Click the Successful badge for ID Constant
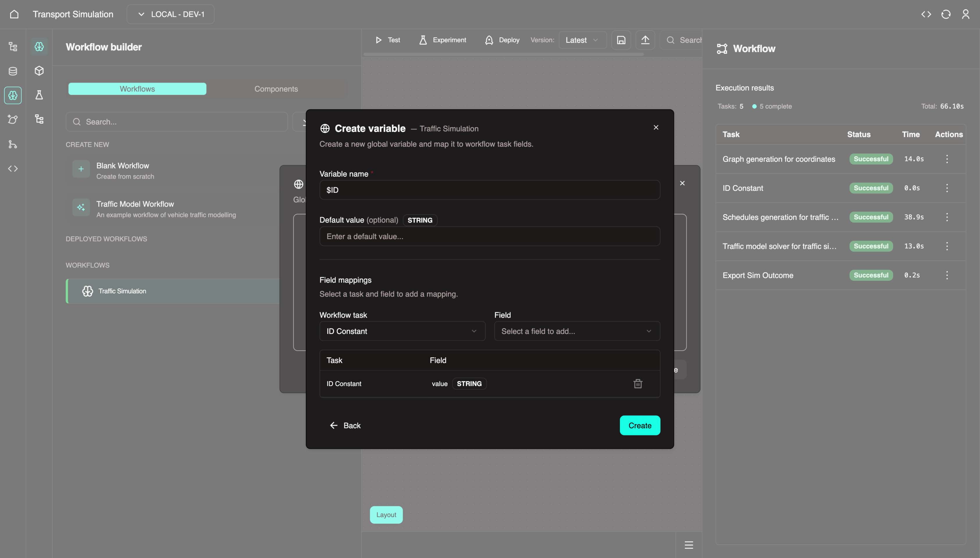980x558 pixels. coord(871,188)
